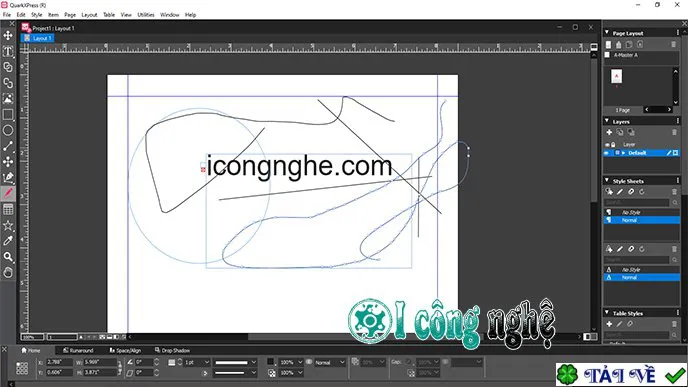The width and height of the screenshot is (688, 387).
Task: Collapse the Layers panel triangle
Action: (607, 121)
